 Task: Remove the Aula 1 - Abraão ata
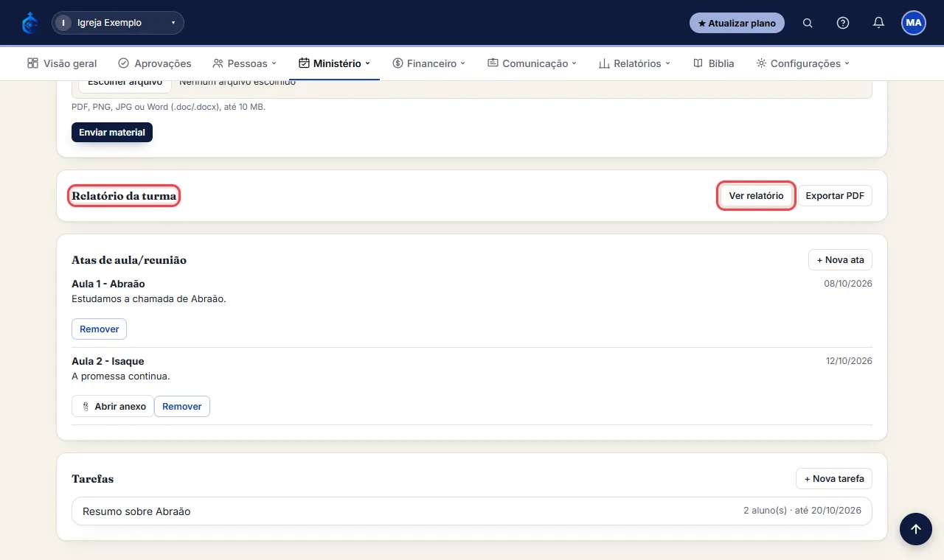point(99,329)
